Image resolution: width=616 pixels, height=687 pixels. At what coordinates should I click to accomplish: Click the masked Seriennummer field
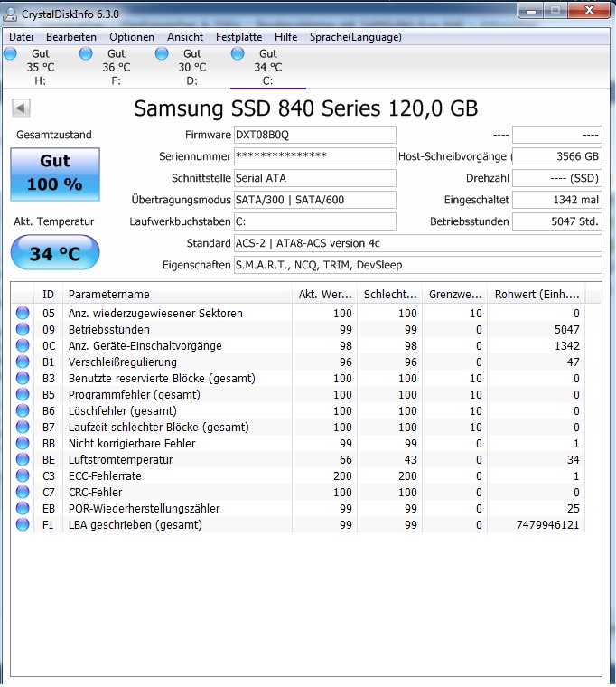315,156
